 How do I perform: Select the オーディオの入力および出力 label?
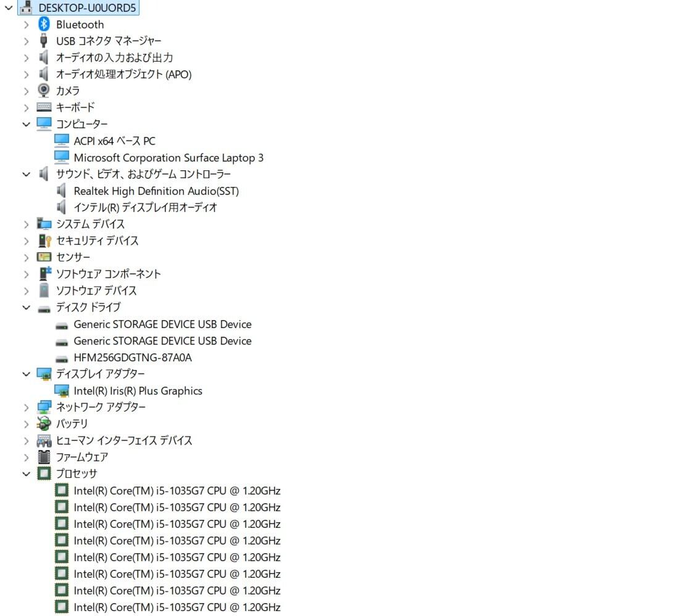(x=114, y=57)
